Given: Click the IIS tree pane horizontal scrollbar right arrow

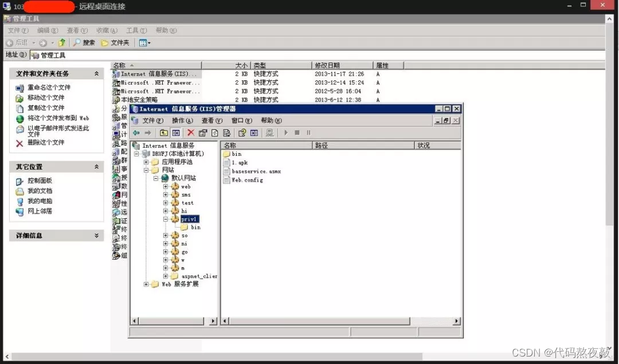Looking at the screenshot, I should click(x=213, y=321).
